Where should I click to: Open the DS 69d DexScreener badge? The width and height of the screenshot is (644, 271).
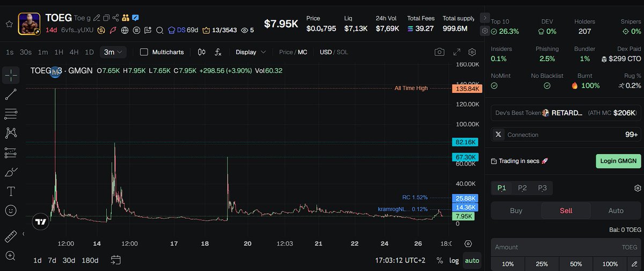pyautogui.click(x=183, y=30)
